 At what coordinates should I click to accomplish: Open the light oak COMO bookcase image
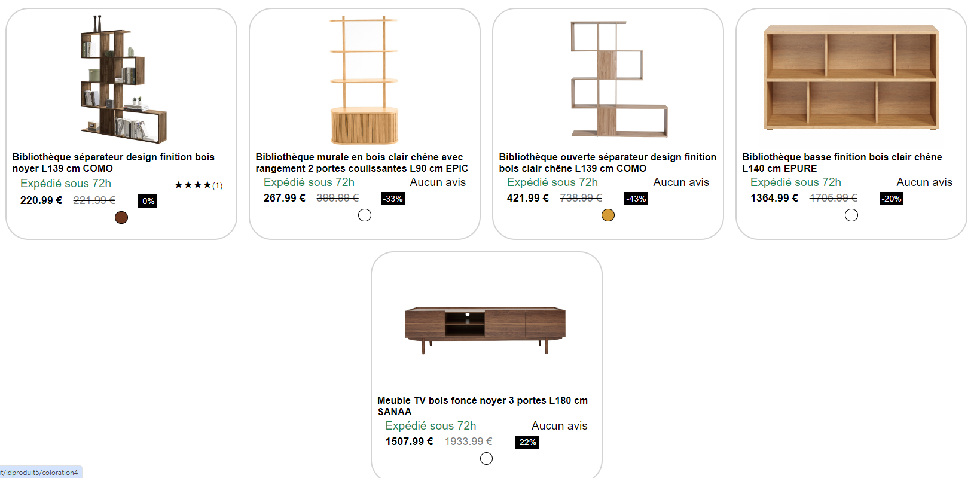(619, 80)
